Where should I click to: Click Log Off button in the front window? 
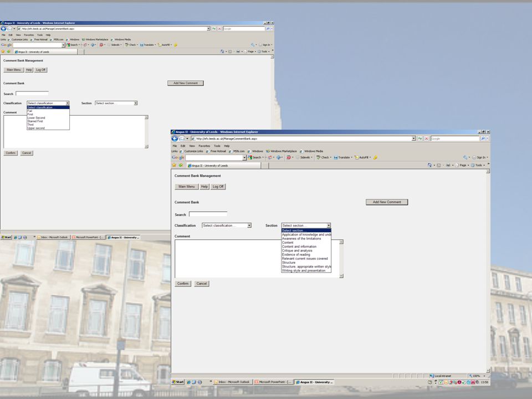click(x=218, y=187)
